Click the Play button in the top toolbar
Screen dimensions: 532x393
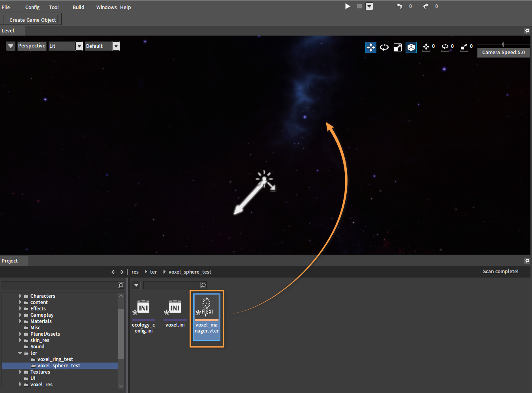click(x=348, y=6)
